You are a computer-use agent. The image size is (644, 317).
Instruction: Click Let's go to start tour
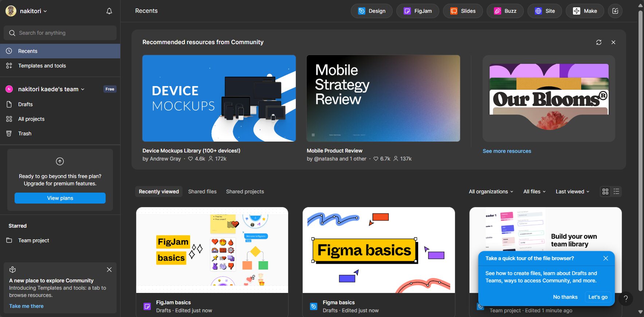pos(598,297)
